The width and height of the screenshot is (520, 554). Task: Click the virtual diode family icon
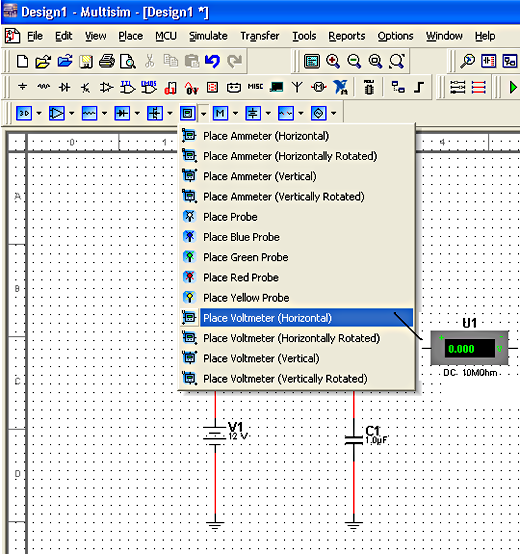point(122,113)
